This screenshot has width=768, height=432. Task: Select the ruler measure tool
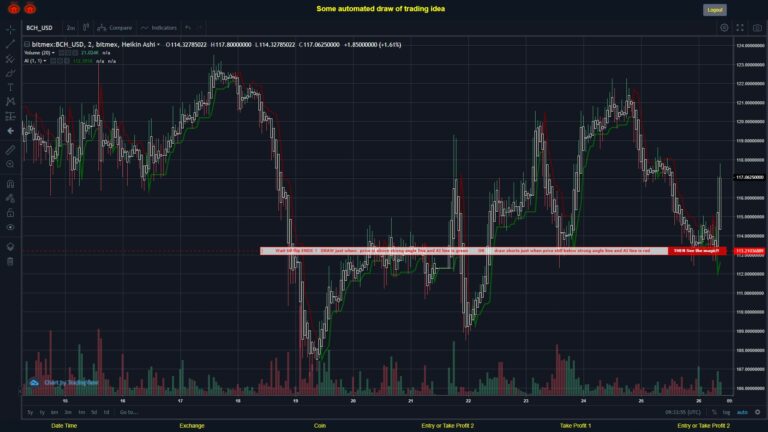[x=10, y=150]
